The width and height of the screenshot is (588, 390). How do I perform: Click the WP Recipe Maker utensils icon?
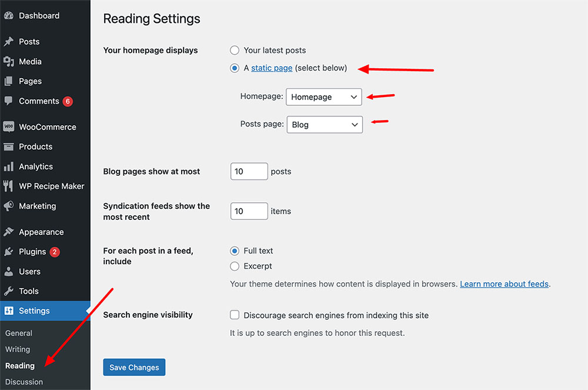(x=9, y=186)
